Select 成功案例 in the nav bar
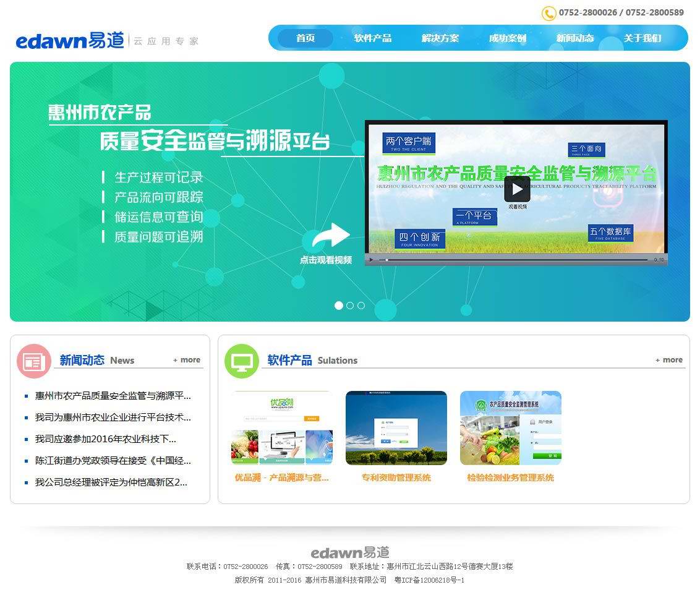The width and height of the screenshot is (700, 608). pyautogui.click(x=508, y=38)
